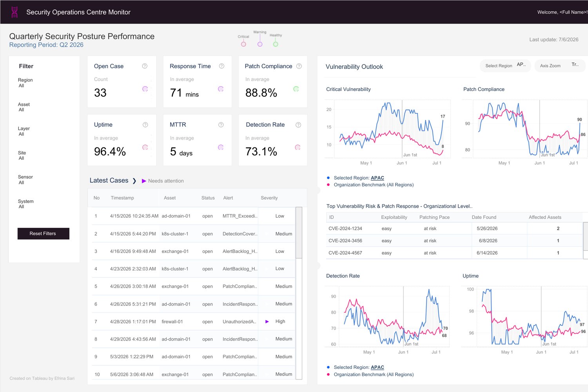This screenshot has height=392, width=588.
Task: Click Jun 1st marker on Uptime chart
Action: pyautogui.click(x=549, y=344)
